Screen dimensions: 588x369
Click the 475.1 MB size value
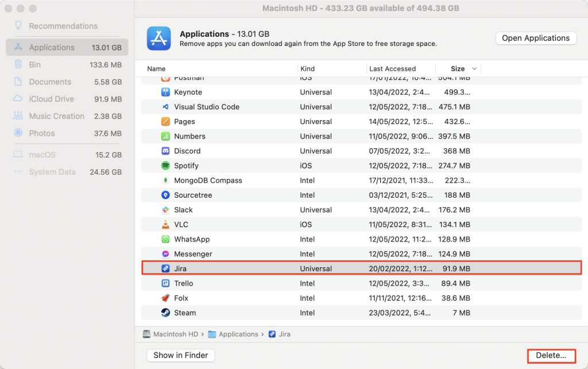pos(454,106)
